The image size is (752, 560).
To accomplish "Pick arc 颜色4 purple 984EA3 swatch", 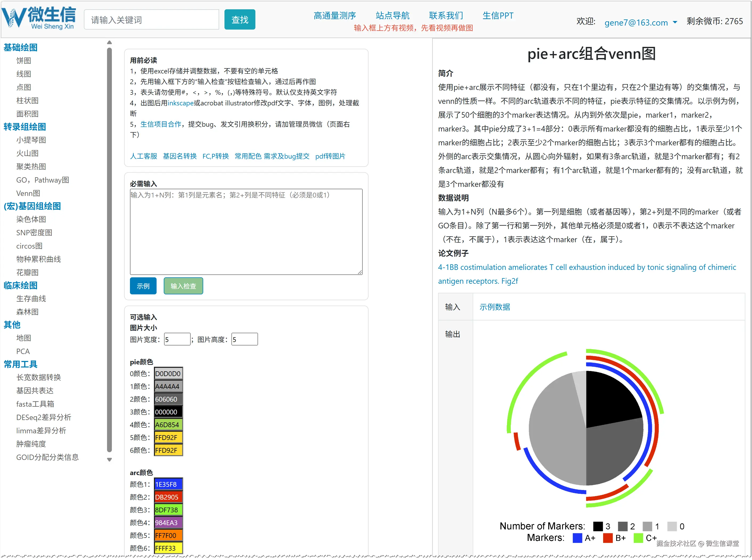I will click(168, 522).
